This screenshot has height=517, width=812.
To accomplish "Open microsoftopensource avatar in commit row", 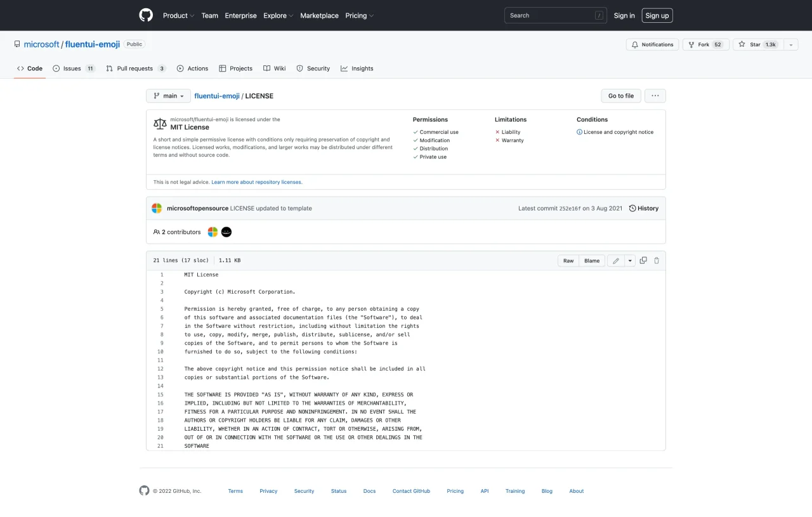I will 157,208.
